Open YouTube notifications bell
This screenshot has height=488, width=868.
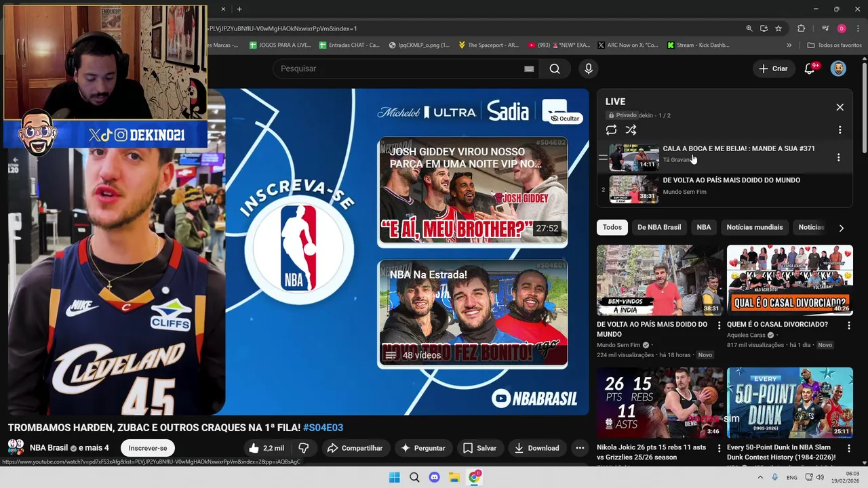810,68
